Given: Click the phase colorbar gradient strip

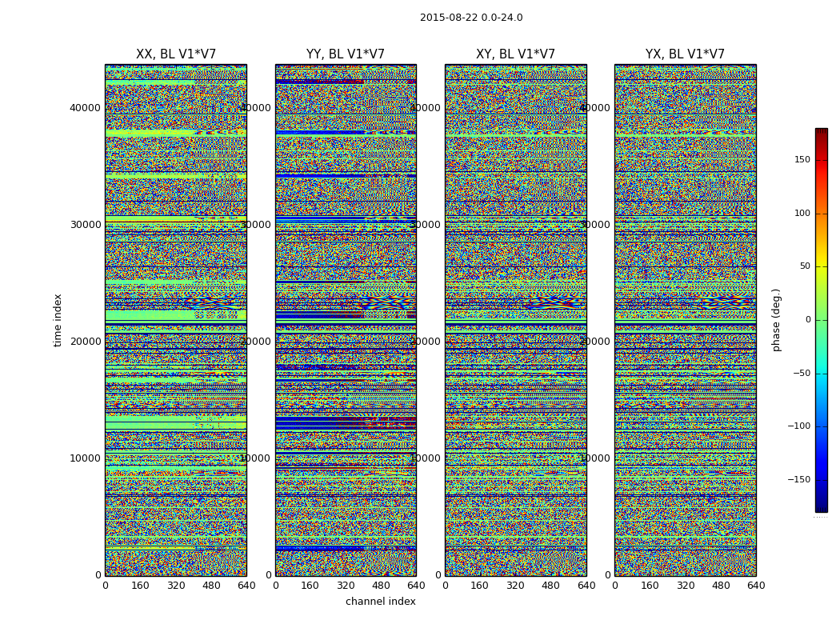Looking at the screenshot, I should [822, 320].
